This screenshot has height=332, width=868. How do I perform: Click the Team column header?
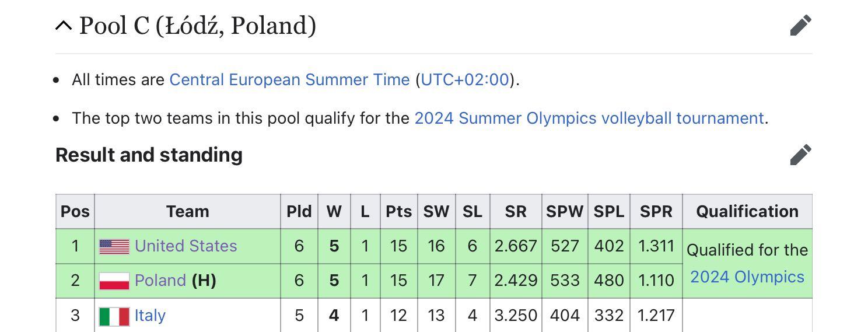(187, 211)
